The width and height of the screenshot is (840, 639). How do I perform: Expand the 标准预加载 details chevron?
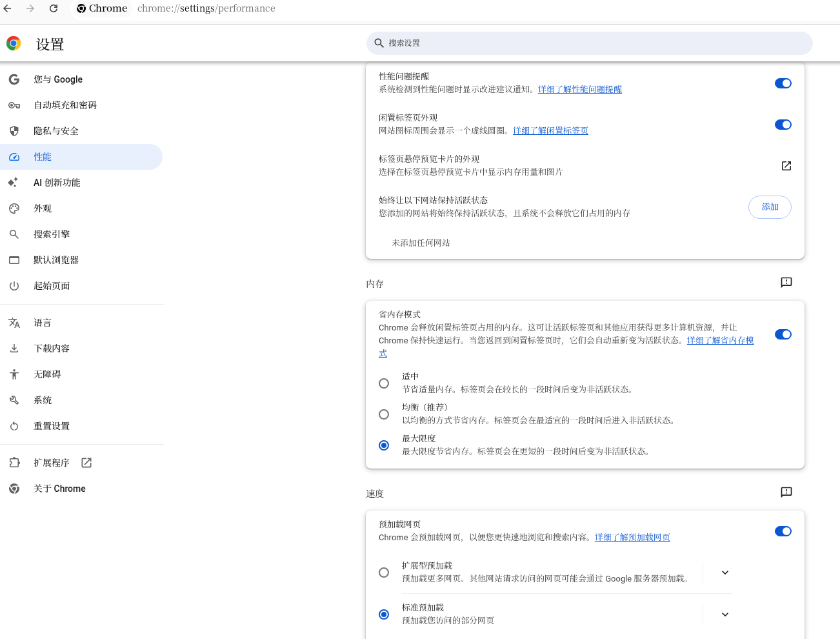pyautogui.click(x=725, y=614)
